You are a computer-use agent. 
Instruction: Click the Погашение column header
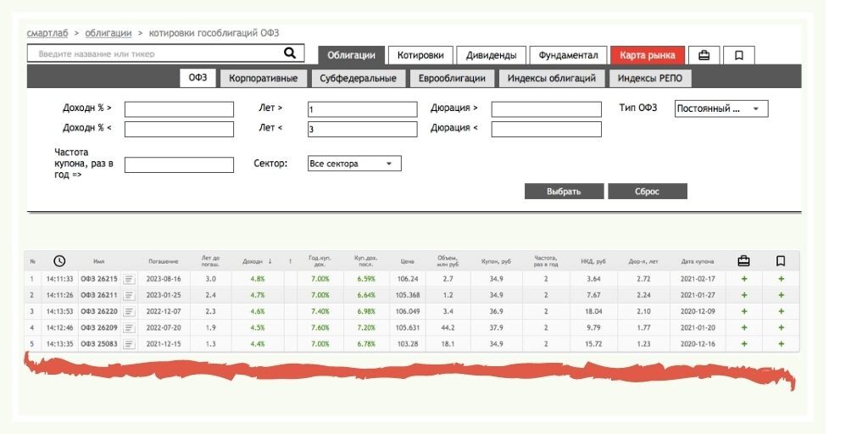click(164, 261)
